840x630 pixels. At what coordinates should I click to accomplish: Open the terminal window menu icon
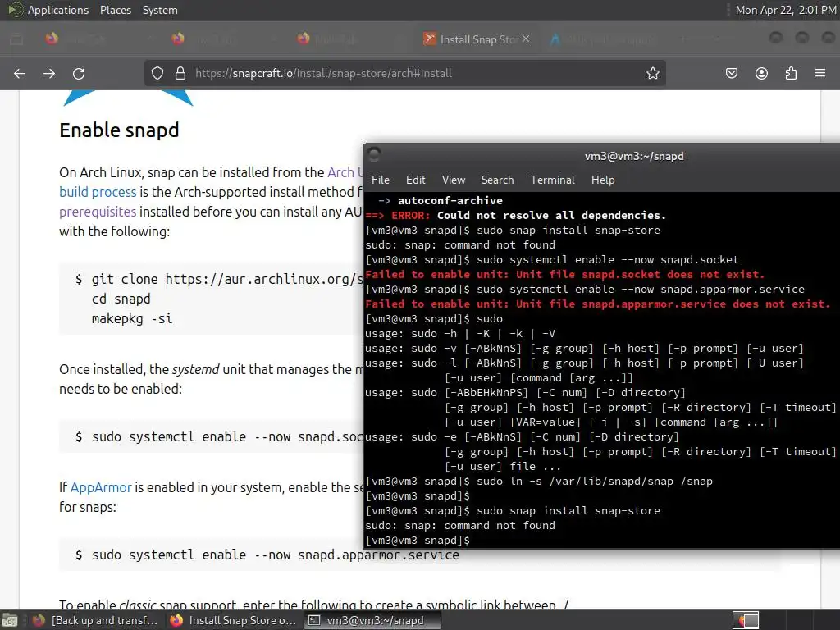click(x=374, y=155)
